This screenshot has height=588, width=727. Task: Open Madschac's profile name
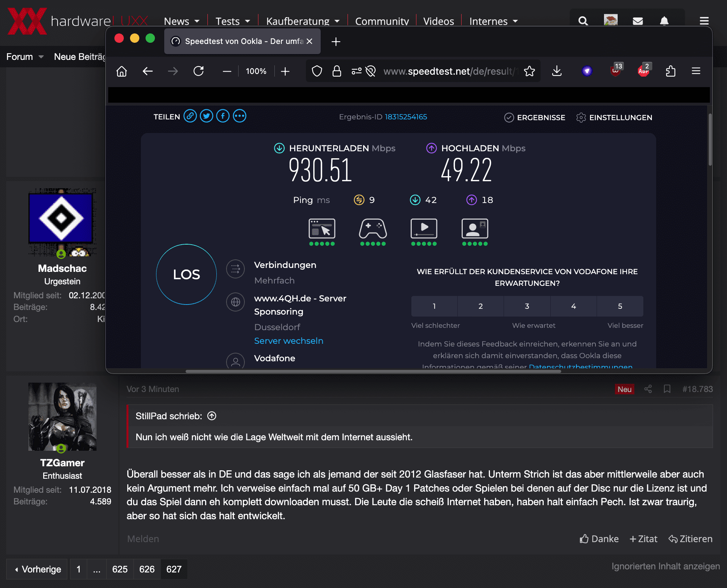coord(62,268)
